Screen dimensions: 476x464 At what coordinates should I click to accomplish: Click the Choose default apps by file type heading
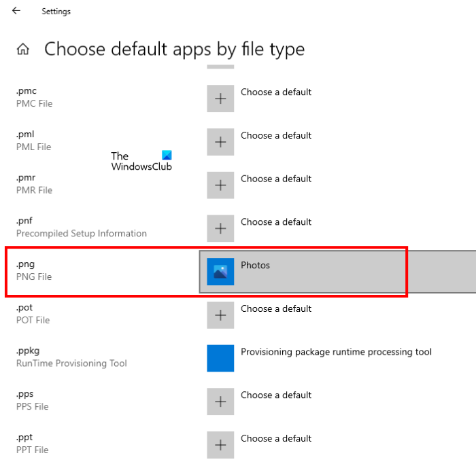(174, 49)
